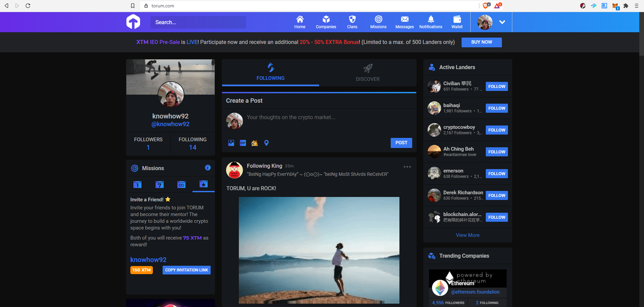Screen dimensions: 644x307
Task: Select the infinite missions tab
Action: coord(181,184)
